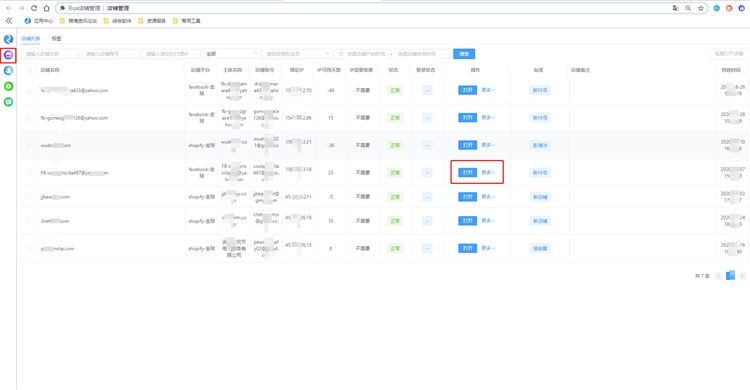Open the 综合软件 bookmark folder
The height and width of the screenshot is (390, 750).
117,21
